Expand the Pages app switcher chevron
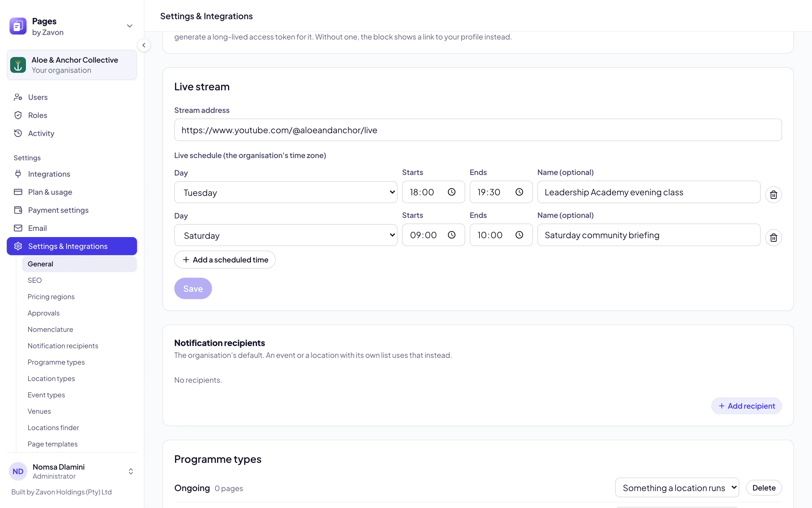Screen dimensions: 812x508 pos(129,26)
